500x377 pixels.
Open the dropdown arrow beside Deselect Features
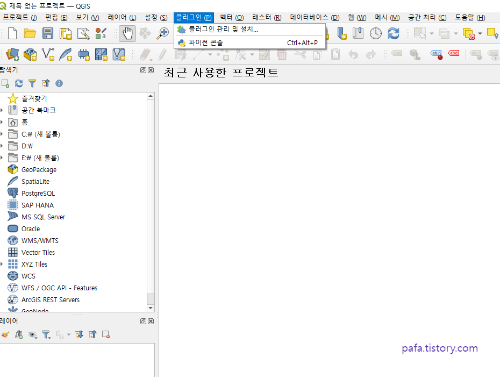click(480, 33)
